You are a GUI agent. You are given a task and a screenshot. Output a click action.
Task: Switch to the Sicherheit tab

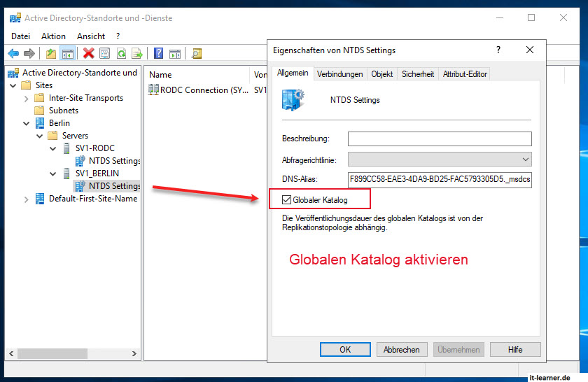(418, 74)
